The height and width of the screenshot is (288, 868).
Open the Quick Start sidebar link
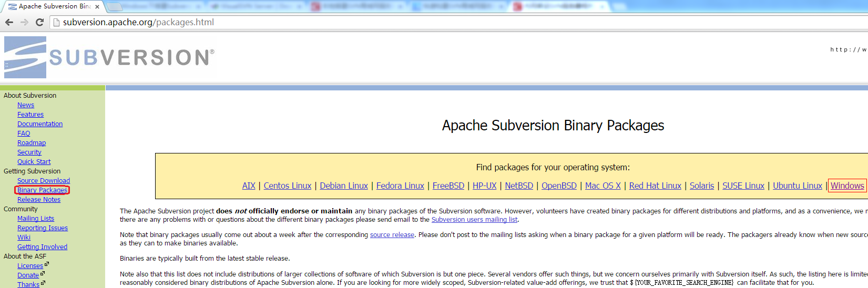click(x=34, y=162)
